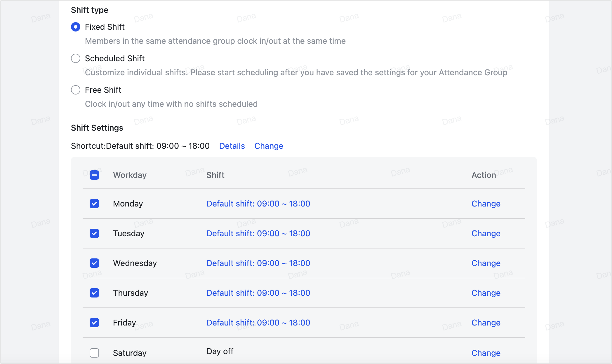Image resolution: width=612 pixels, height=364 pixels.
Task: Change the Monday shift
Action: point(486,204)
